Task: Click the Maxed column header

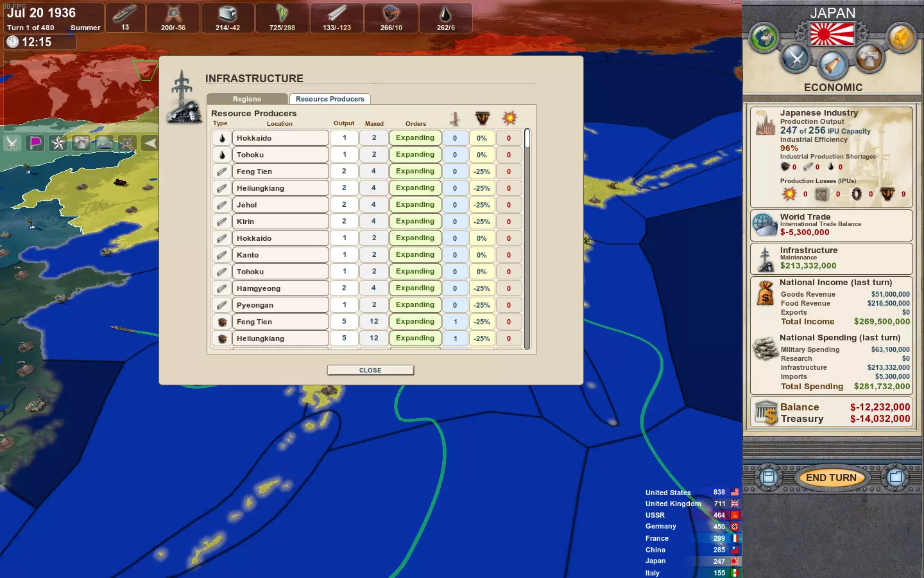Action: click(374, 124)
